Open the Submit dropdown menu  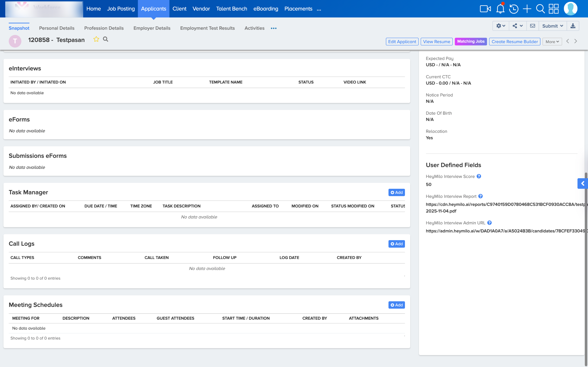(x=553, y=26)
